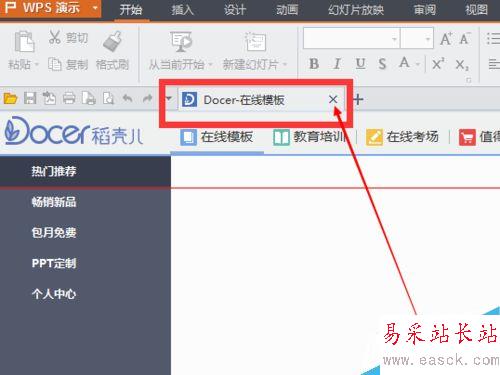Switch to the 设计 ribbon tab
The width and height of the screenshot is (500, 375).
pyautogui.click(x=235, y=10)
